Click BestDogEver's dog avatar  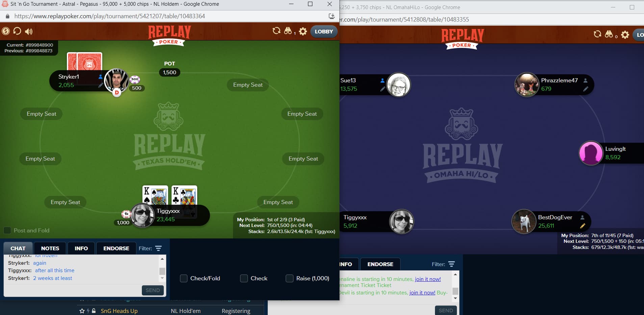coord(524,222)
